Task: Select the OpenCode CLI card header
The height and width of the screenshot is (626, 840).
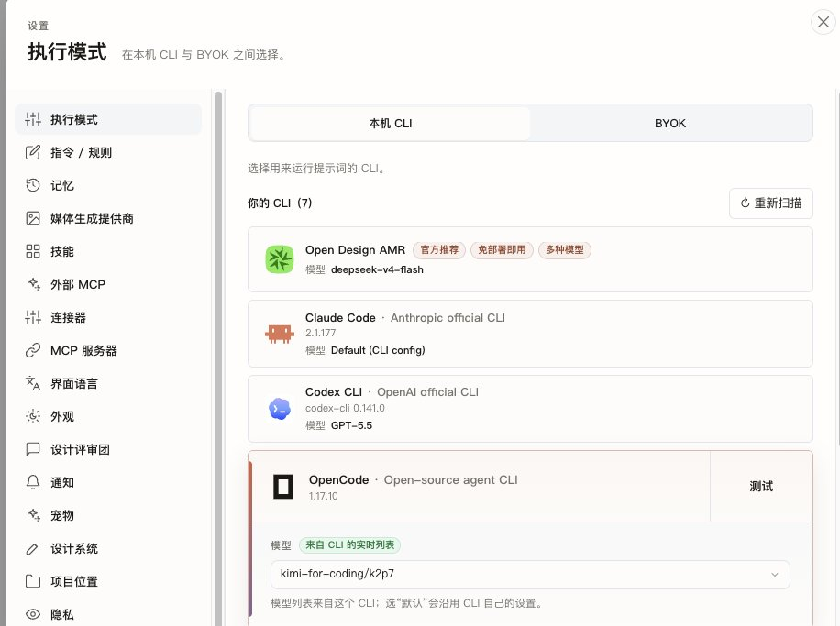Action: click(481, 487)
